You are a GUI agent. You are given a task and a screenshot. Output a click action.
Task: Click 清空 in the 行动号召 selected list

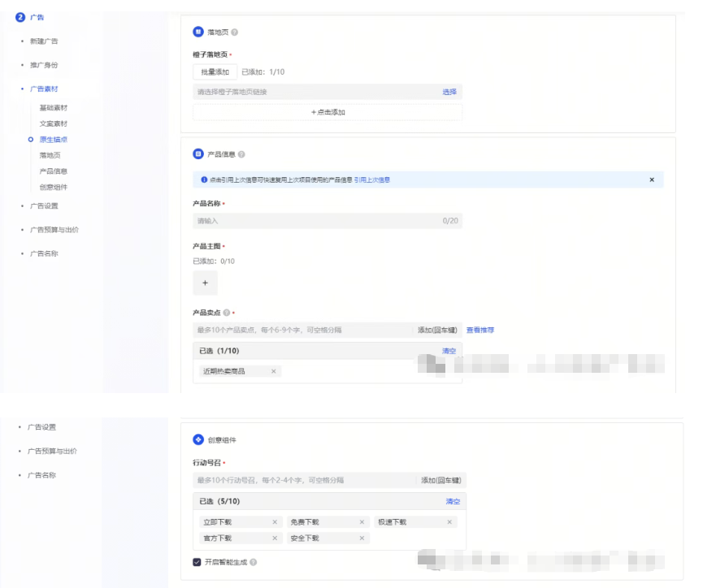point(453,501)
